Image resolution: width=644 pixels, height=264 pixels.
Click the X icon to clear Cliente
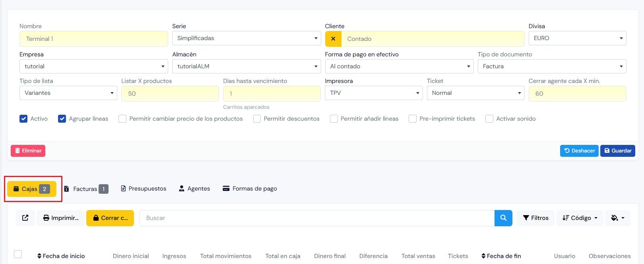coord(333,39)
